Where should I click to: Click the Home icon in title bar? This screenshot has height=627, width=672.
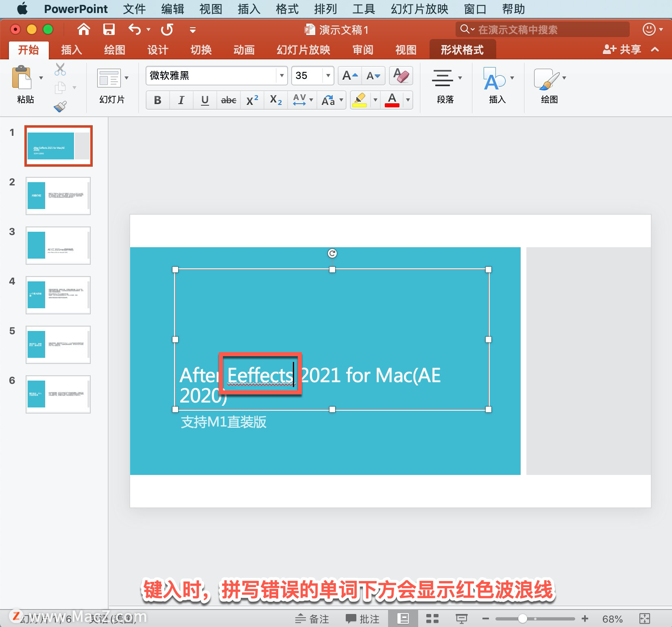84,29
